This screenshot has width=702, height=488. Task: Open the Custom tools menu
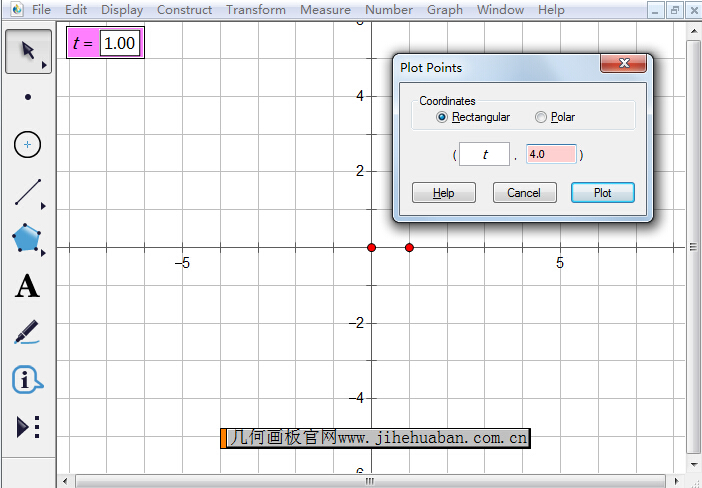27,427
